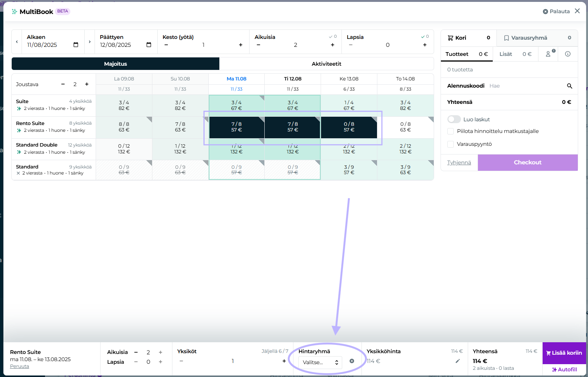Click the Checkout button
This screenshot has width=588, height=377.
[x=527, y=162]
